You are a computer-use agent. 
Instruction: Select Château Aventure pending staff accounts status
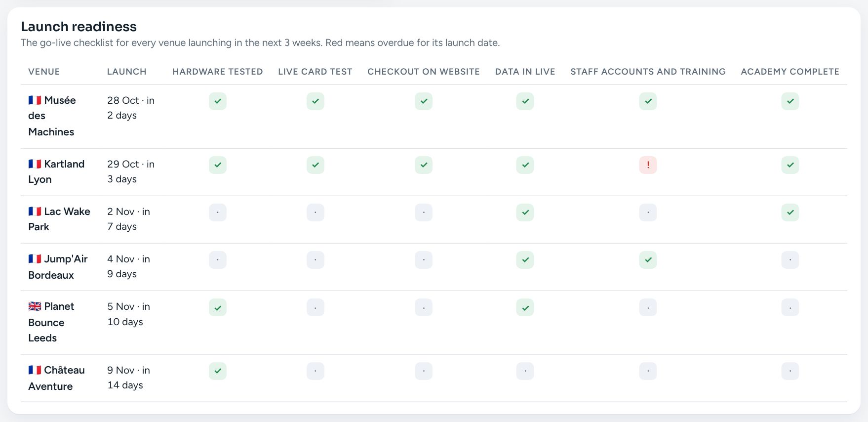tap(648, 371)
